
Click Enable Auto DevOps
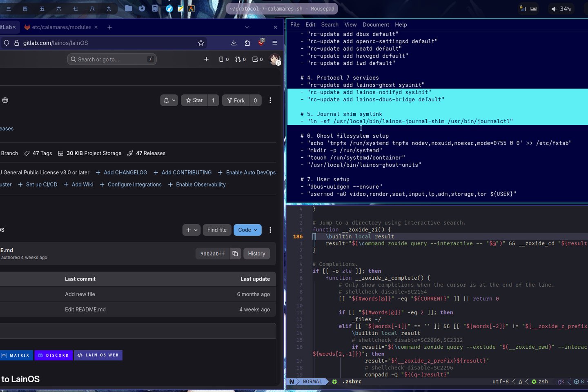click(x=247, y=173)
